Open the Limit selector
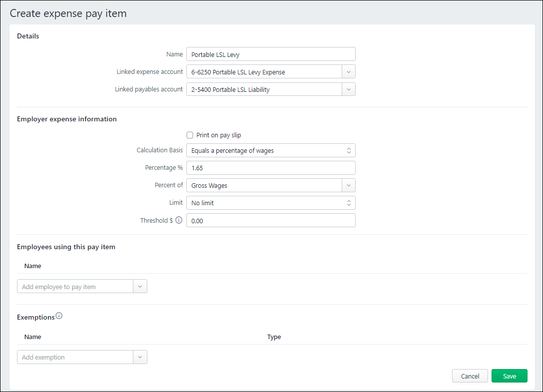 [x=271, y=203]
